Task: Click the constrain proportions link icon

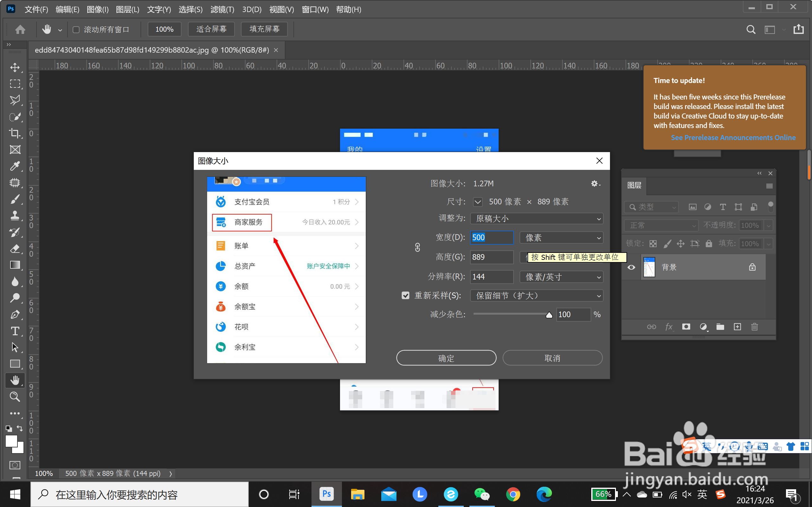Action: [417, 247]
